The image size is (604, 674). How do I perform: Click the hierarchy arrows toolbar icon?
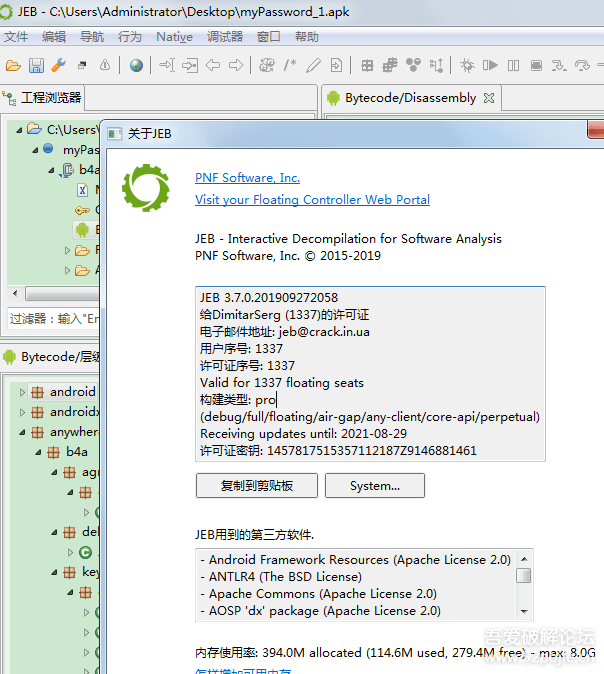pyautogui.click(x=436, y=65)
